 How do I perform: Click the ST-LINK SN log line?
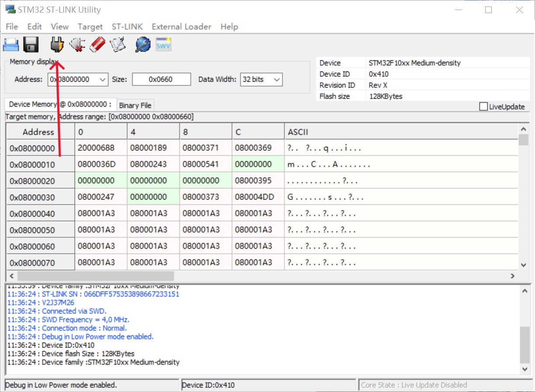click(93, 294)
